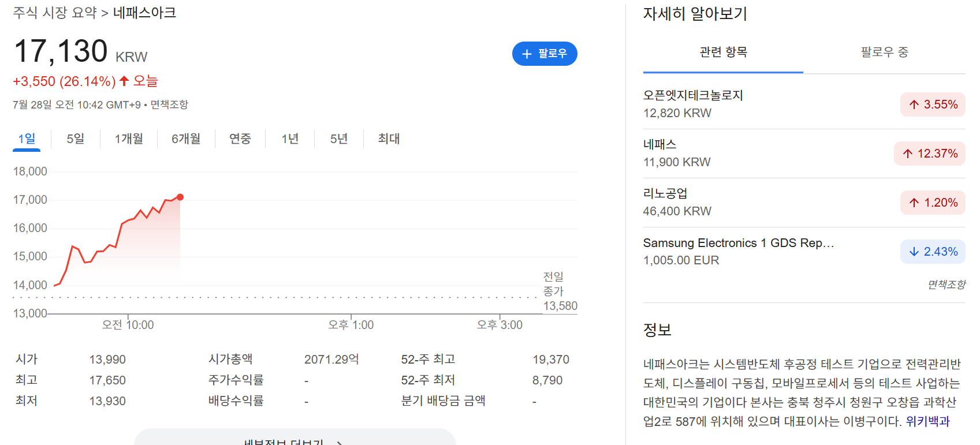
Task: Click the 46,400 KRW price text
Action: click(x=677, y=211)
